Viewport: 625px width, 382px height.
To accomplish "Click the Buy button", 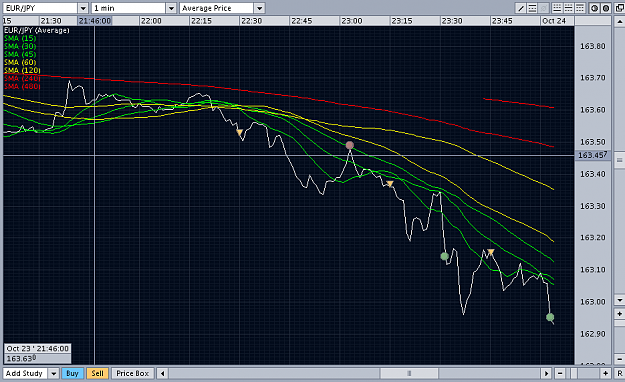I will click(72, 373).
